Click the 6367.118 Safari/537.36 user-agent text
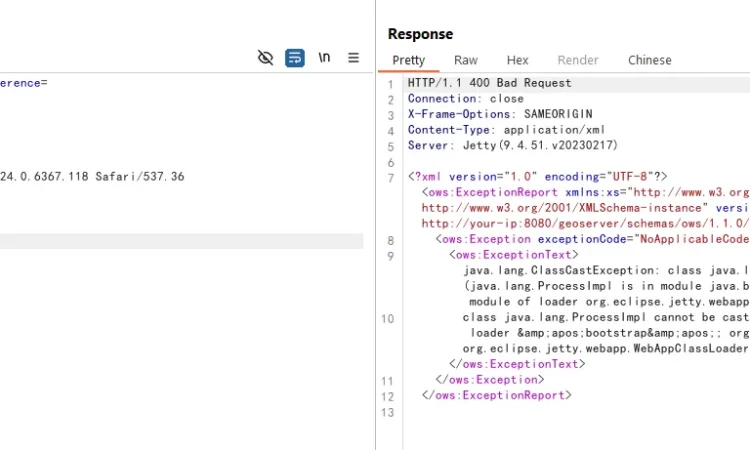This screenshot has height=450, width=750. 109,176
